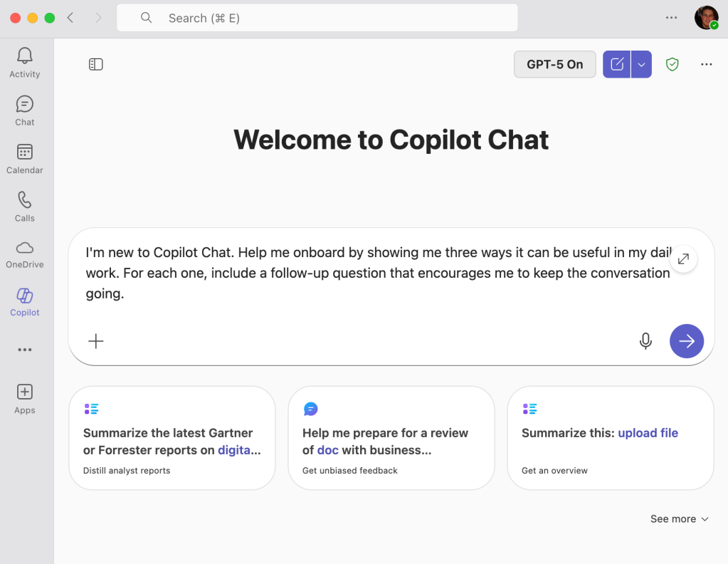This screenshot has height=564, width=728.
Task: Switch to the Chat section
Action: point(24,110)
